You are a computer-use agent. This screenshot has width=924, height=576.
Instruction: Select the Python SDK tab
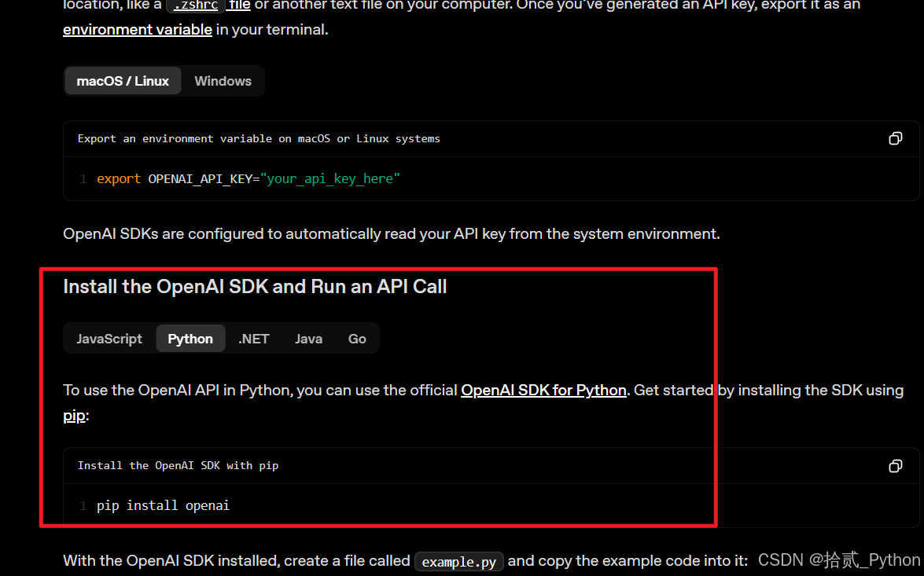point(190,339)
